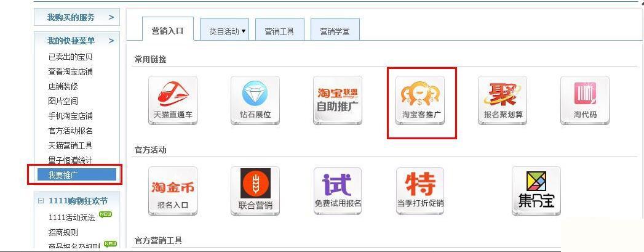
Task: Open 量子恒道统计 link
Action: (70, 160)
